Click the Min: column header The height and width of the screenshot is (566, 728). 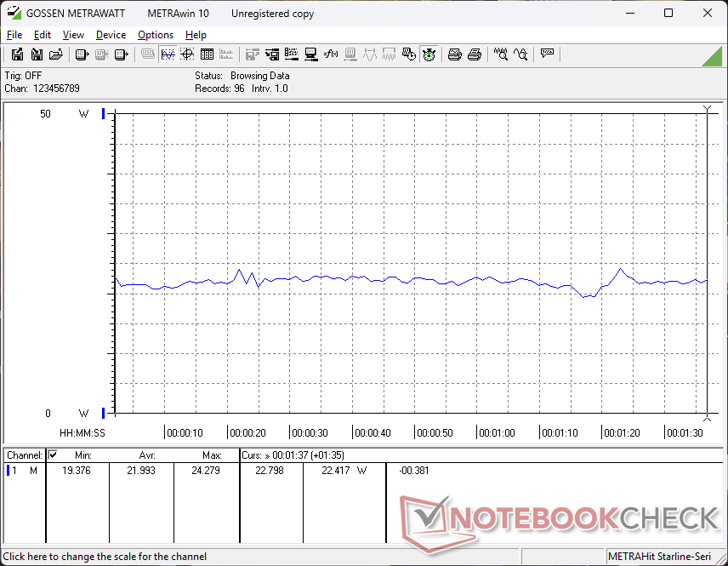pyautogui.click(x=83, y=455)
